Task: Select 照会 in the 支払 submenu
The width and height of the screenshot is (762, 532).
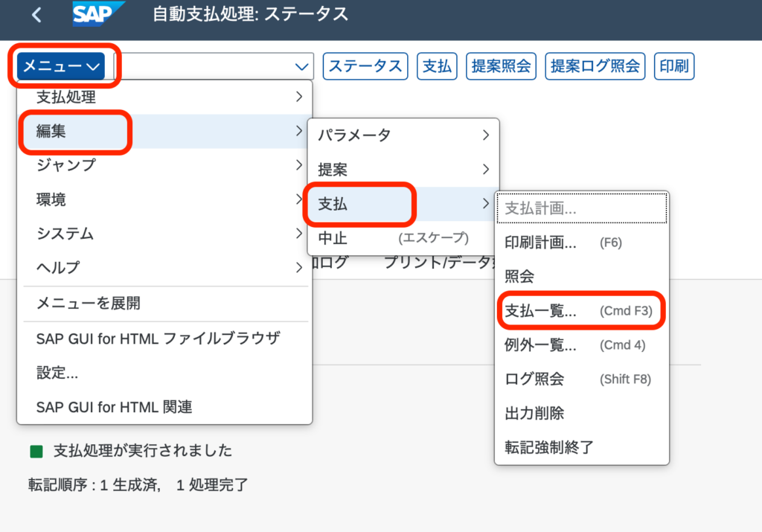Action: [582, 277]
